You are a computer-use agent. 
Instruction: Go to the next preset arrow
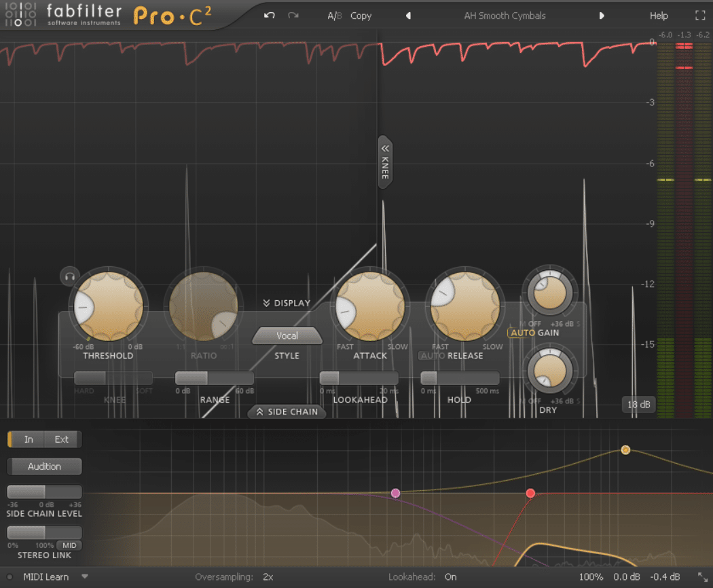point(602,16)
